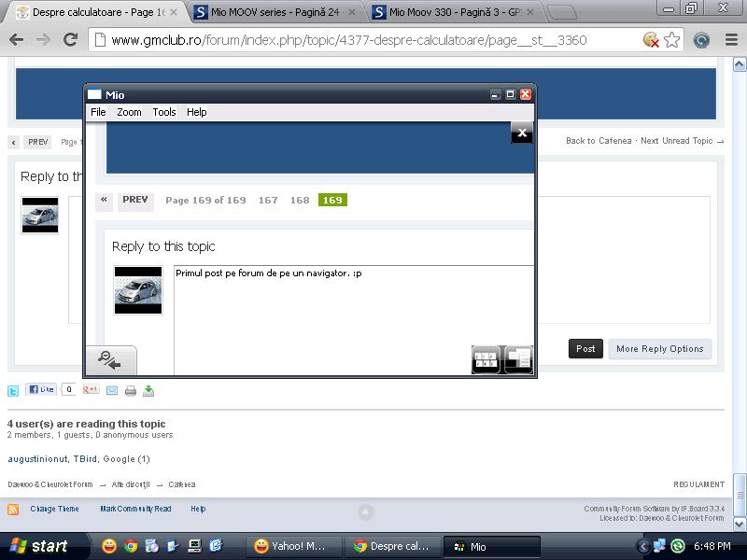Open the Zoom menu in Mio
Viewport: 747px width, 560px height.
click(x=129, y=112)
